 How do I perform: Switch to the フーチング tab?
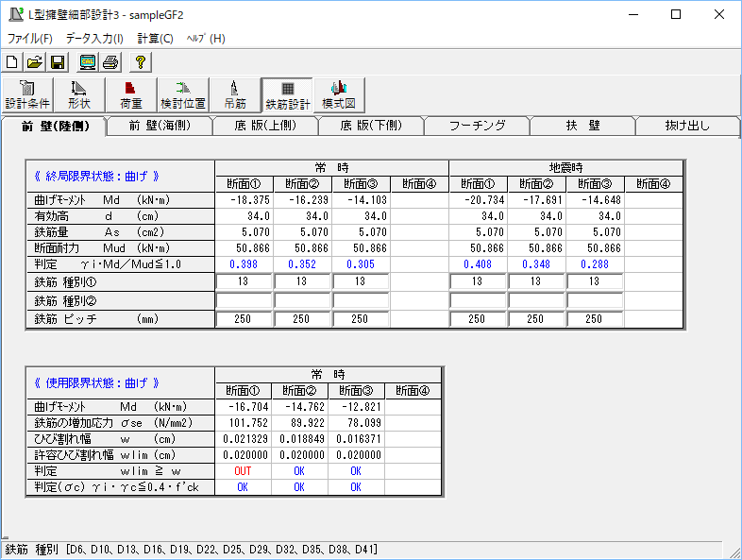(x=477, y=126)
